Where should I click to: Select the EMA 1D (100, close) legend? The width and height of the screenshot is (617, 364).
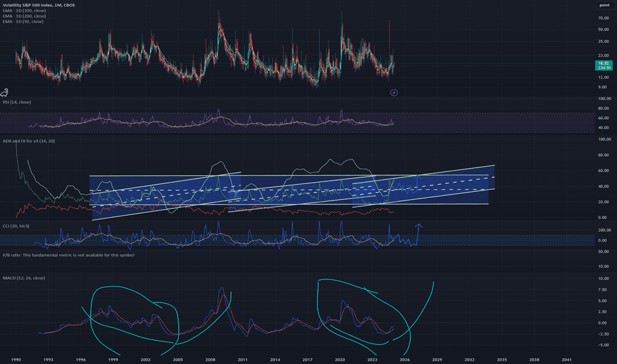pos(24,11)
